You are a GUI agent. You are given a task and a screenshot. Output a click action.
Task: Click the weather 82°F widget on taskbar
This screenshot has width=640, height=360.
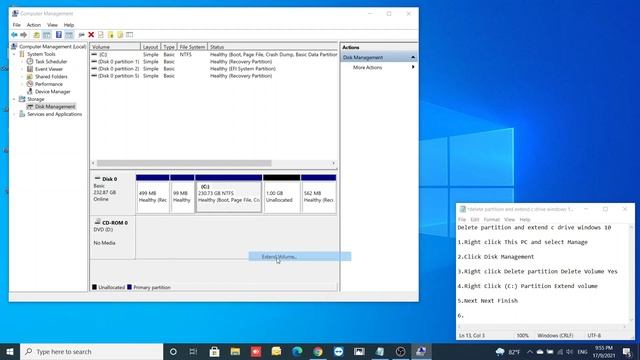[507, 351]
